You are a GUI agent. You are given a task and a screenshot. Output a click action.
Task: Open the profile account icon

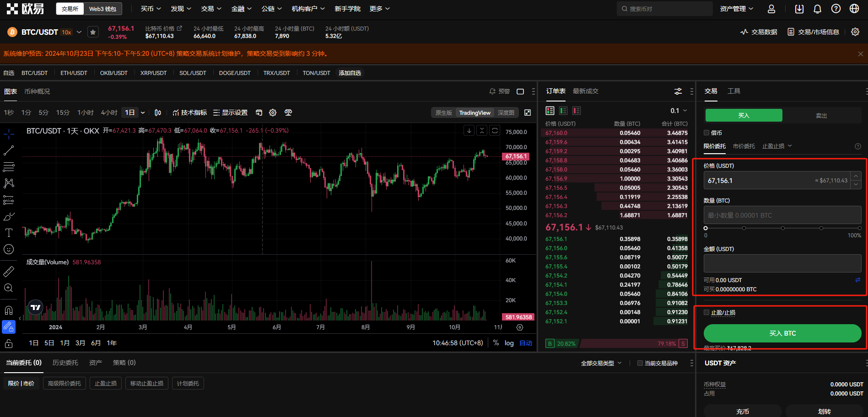(x=771, y=9)
